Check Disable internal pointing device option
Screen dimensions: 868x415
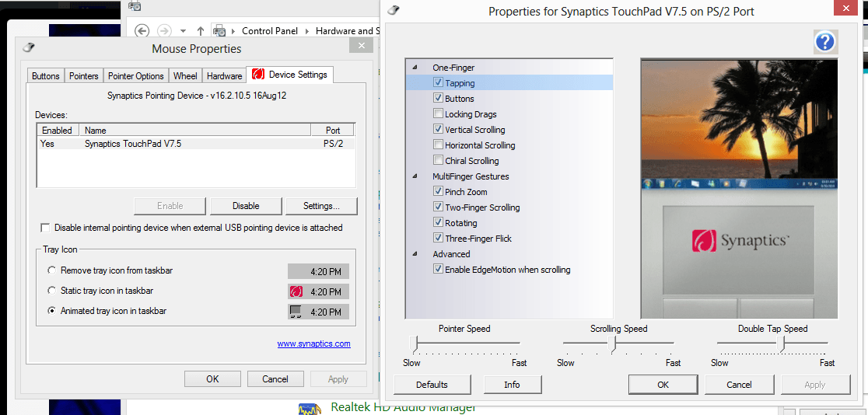tap(45, 228)
